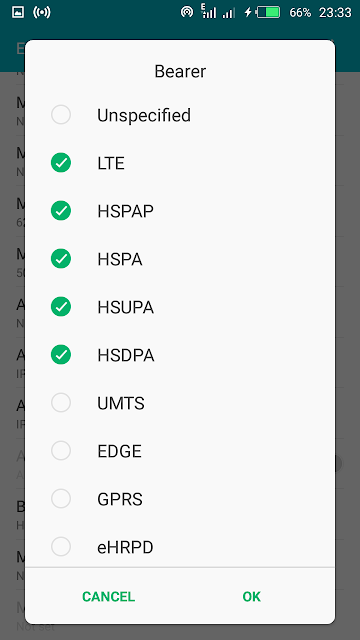Select the Unspecified bearer option
The image size is (360, 640).
click(180, 115)
